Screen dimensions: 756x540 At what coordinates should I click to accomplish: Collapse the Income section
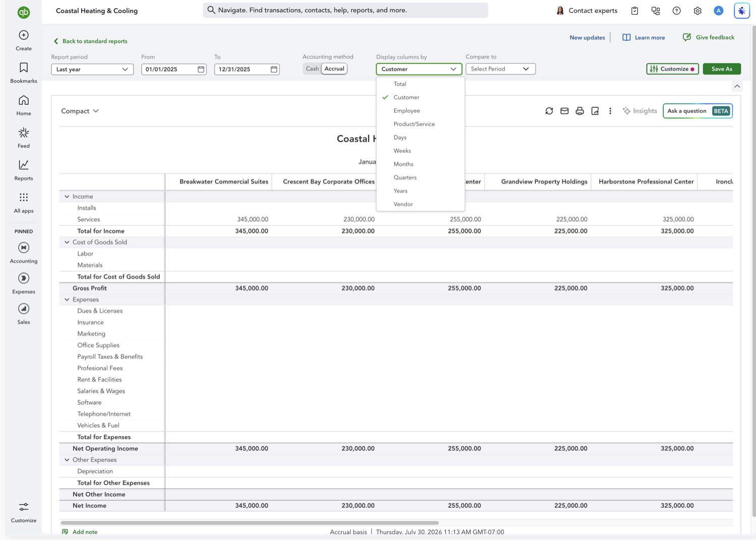pos(67,197)
